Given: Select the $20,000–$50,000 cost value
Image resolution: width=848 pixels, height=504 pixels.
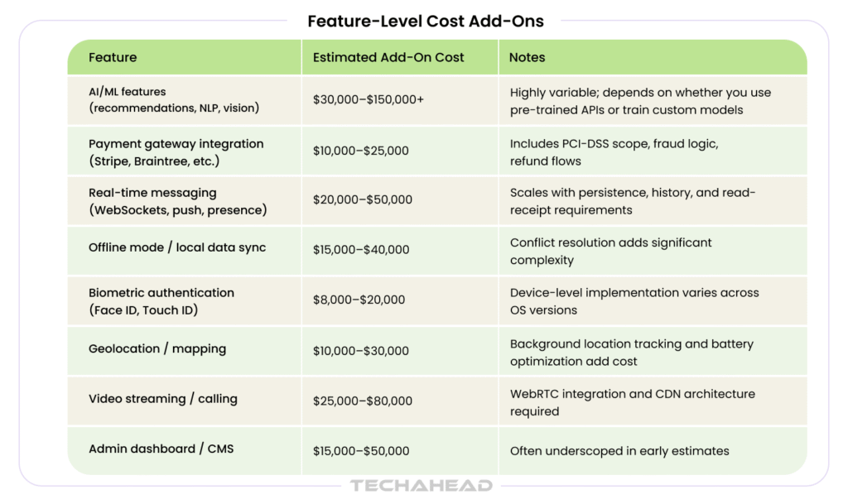Looking at the screenshot, I should coord(362,200).
